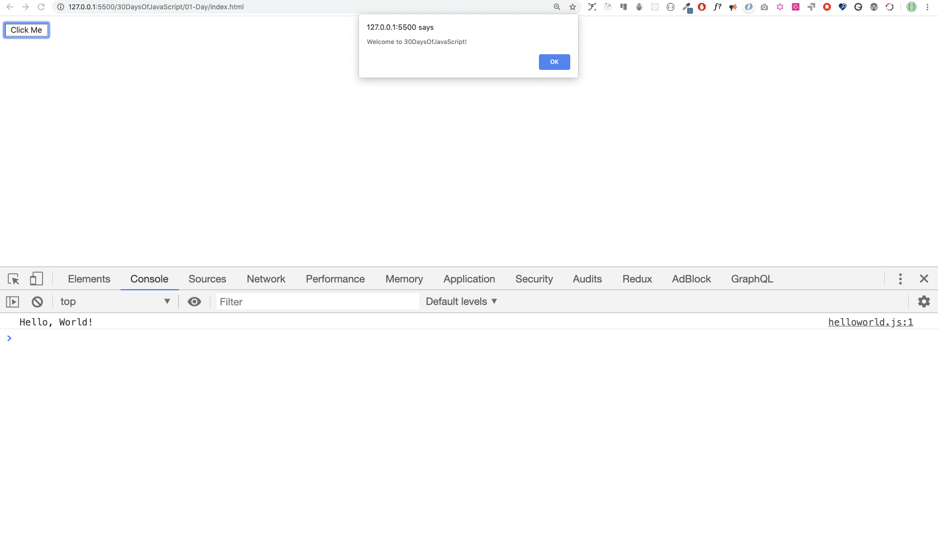Screen dimensions: 938x560
Task: Open the Default levels dropdown
Action: [460, 301]
